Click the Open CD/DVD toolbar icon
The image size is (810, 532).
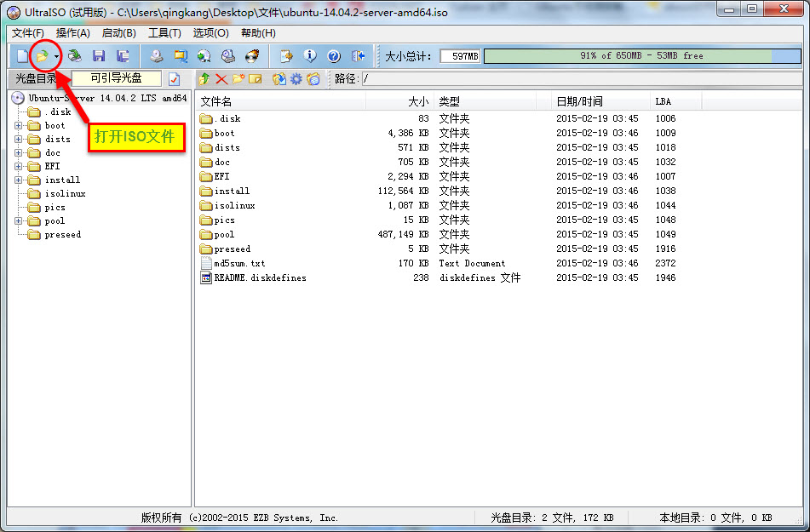75,56
